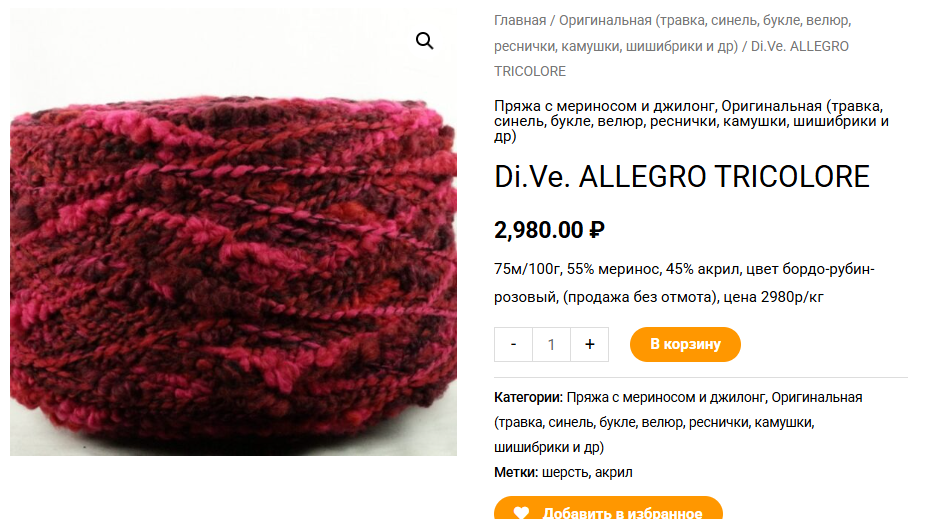The image size is (952, 519).
Task: Decrease quantity with the minus button
Action: click(x=513, y=344)
